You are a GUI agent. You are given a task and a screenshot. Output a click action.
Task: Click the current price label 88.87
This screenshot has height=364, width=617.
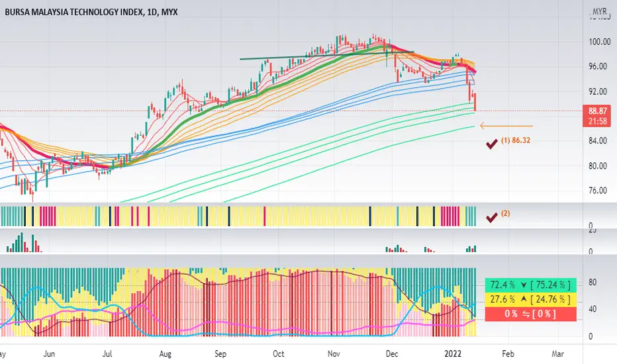click(x=597, y=111)
